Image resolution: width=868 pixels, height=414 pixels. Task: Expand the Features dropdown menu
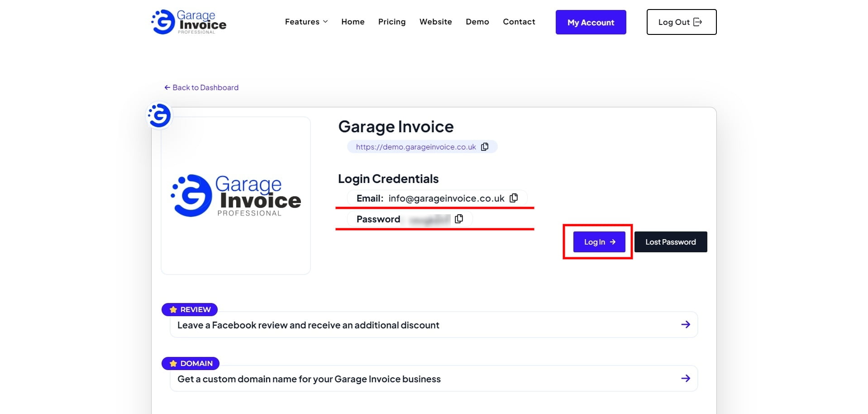(x=306, y=21)
